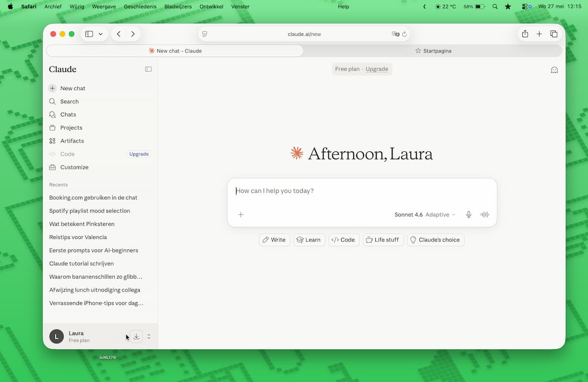Open the Safari sidebar dropdown arrow
Viewport: 588px width, 382px height.
pos(101,34)
